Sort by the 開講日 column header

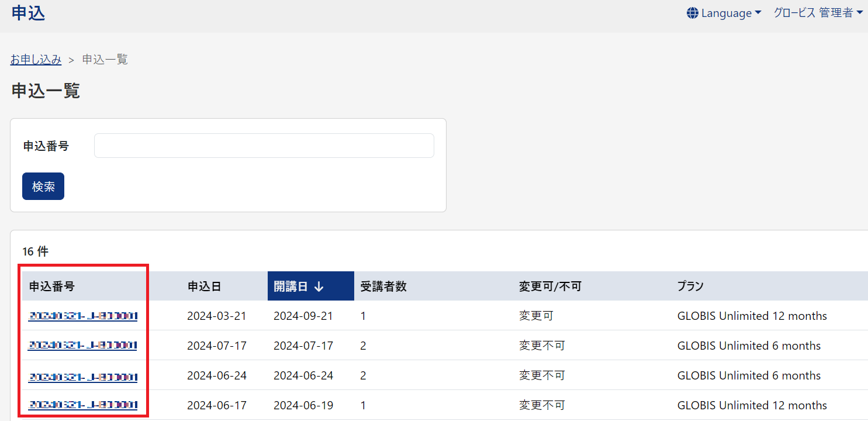311,286
